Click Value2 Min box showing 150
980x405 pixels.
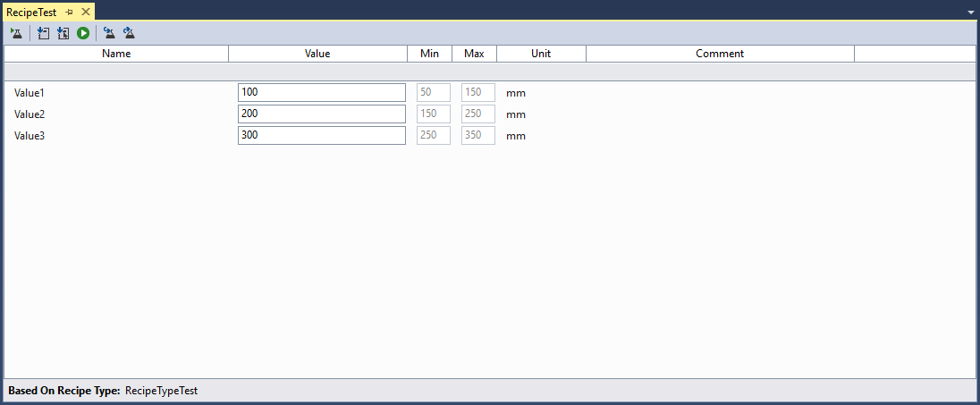pos(434,114)
